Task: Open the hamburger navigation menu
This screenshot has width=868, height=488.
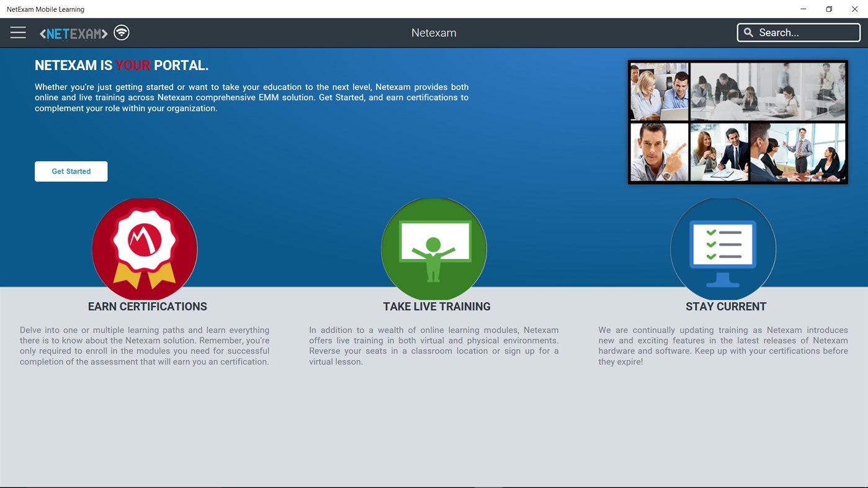Action: [17, 32]
